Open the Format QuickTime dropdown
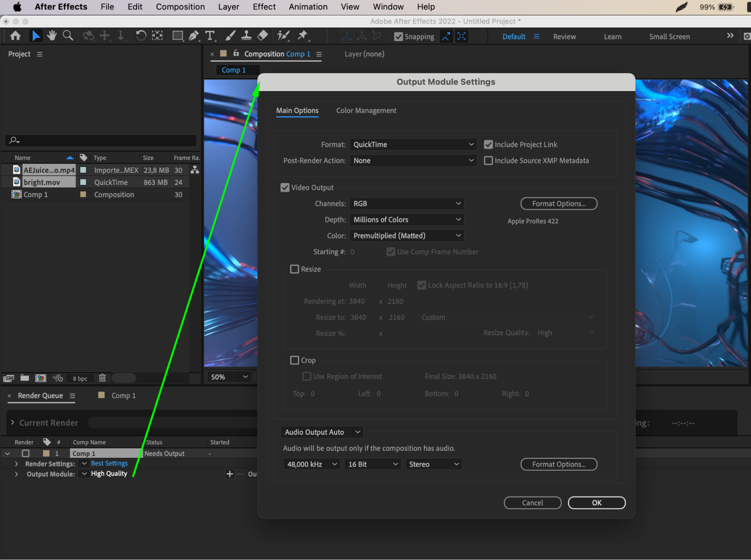The width and height of the screenshot is (751, 560). [x=413, y=145]
